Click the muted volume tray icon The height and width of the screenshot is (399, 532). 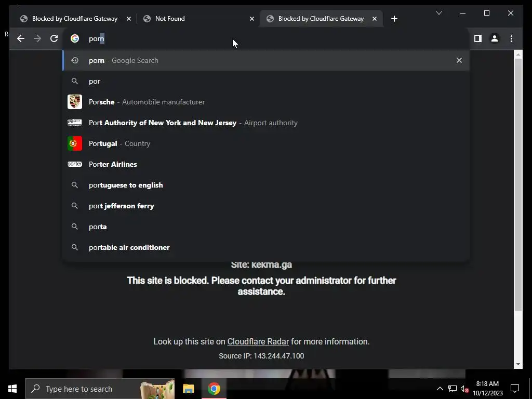coord(465,389)
